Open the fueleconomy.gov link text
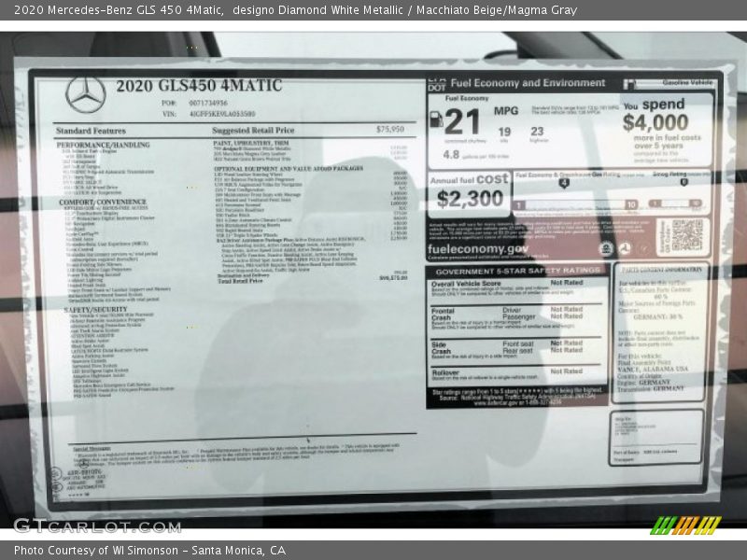 [x=478, y=249]
